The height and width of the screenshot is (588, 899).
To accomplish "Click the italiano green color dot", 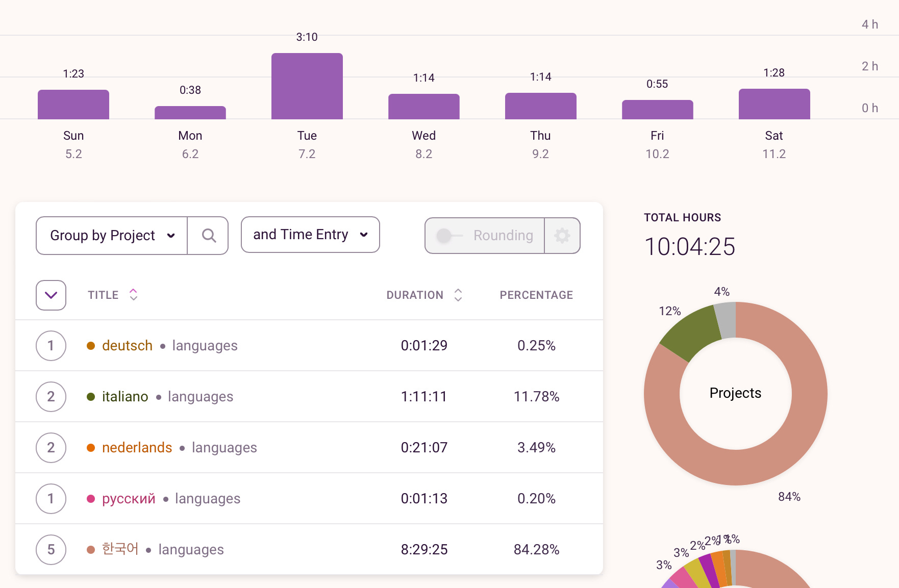I will 91,397.
